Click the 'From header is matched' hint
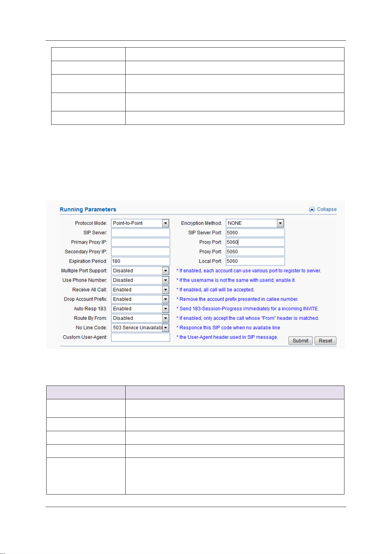 tap(248, 318)
